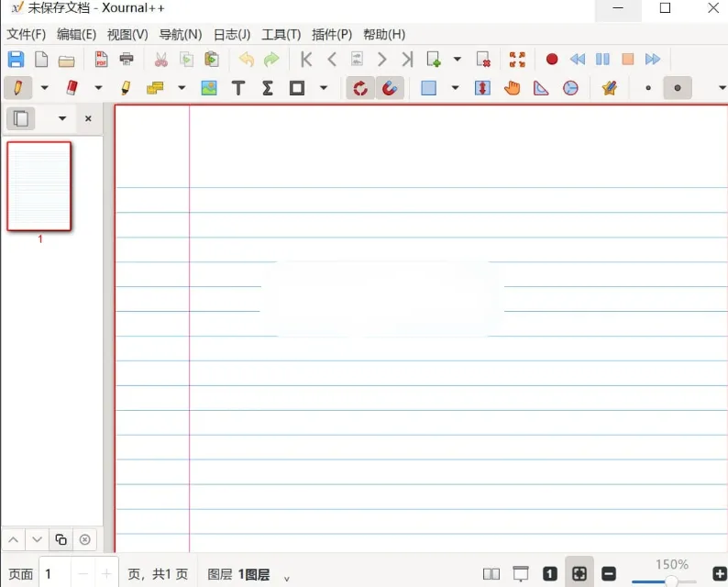This screenshot has height=587, width=728.
Task: Select the Highlighter tool
Action: 126,88
